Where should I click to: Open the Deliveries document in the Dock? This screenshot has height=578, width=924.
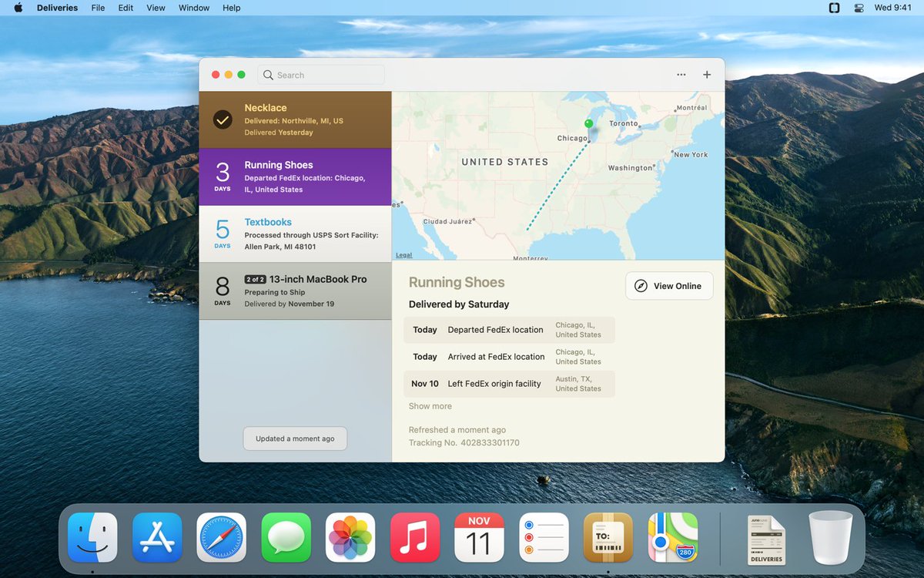click(766, 539)
